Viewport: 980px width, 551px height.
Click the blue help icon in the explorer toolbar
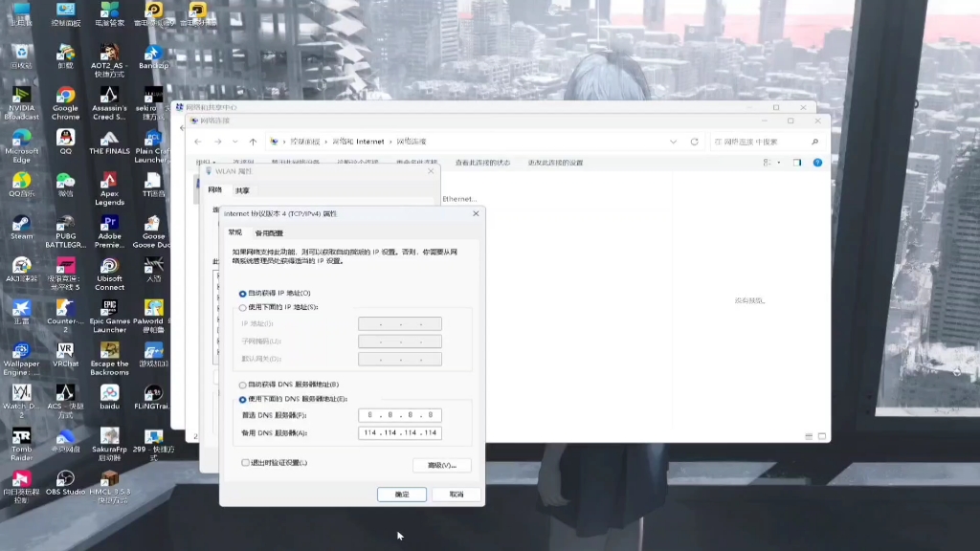coord(817,163)
